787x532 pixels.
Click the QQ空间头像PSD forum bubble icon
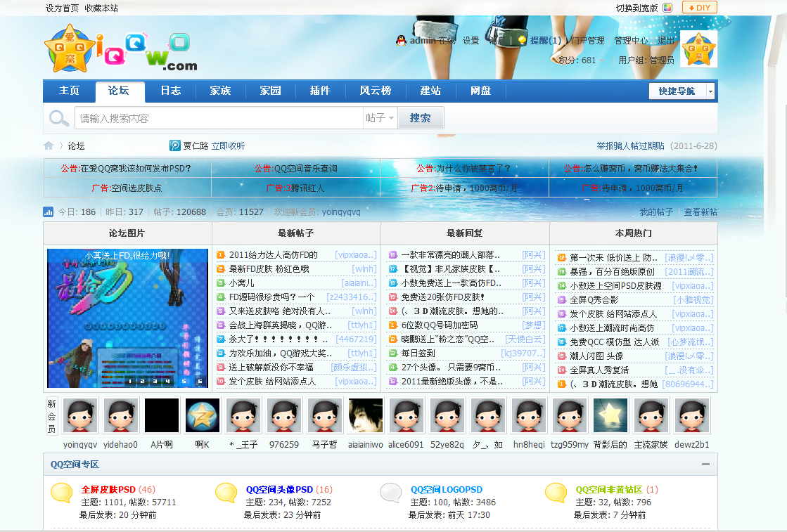226,493
